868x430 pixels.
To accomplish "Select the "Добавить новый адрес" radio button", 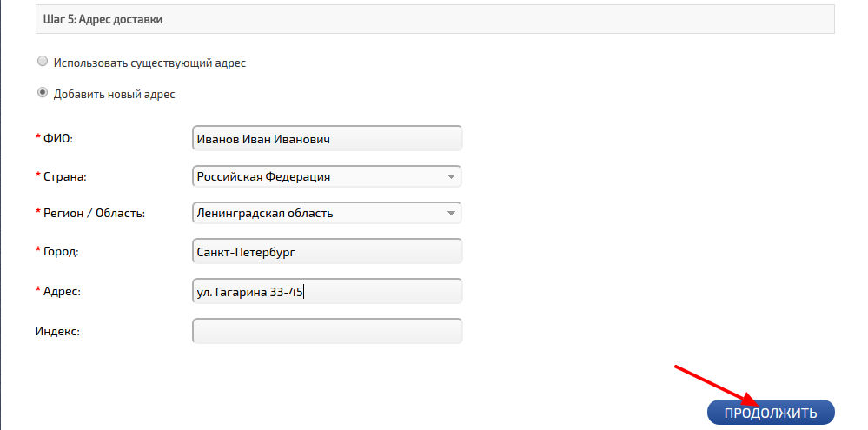I will tap(43, 93).
